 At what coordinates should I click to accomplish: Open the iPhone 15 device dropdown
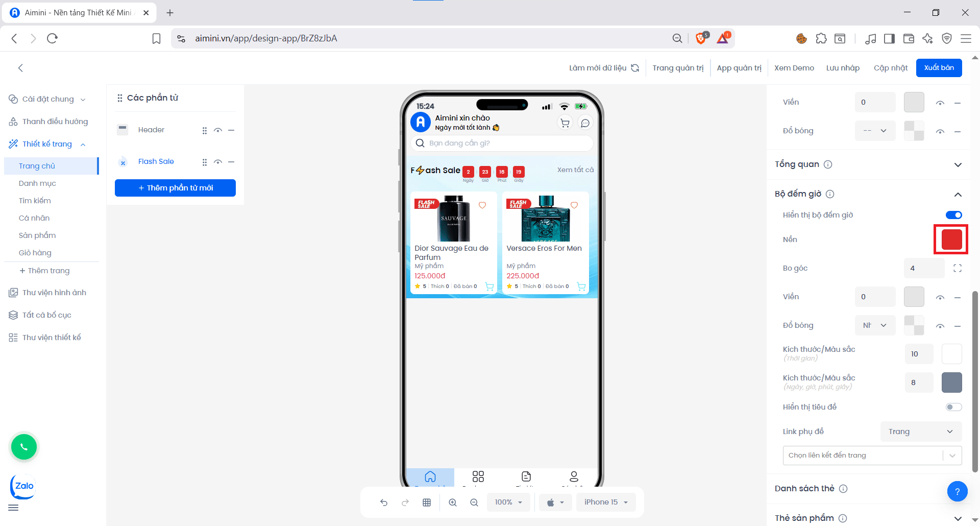606,503
